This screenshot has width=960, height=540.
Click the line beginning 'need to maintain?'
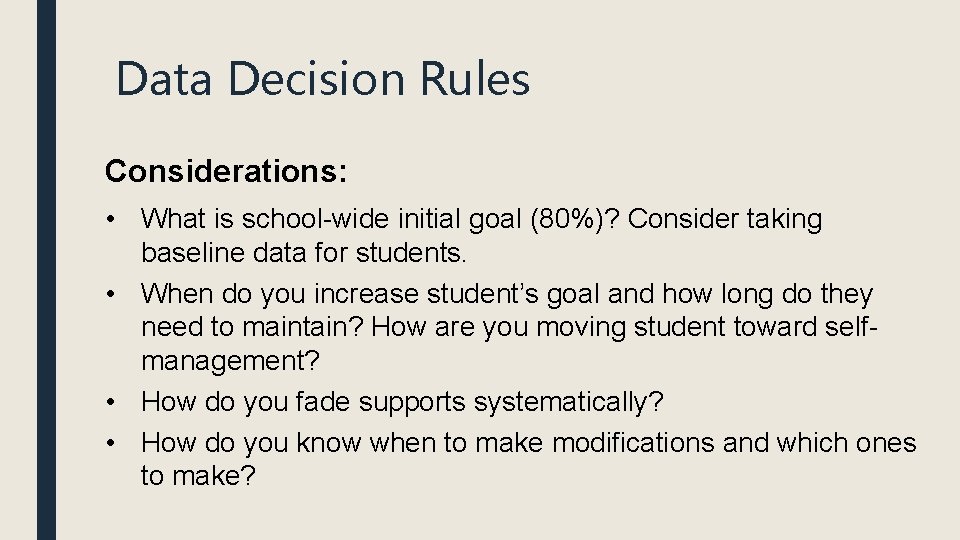click(509, 327)
